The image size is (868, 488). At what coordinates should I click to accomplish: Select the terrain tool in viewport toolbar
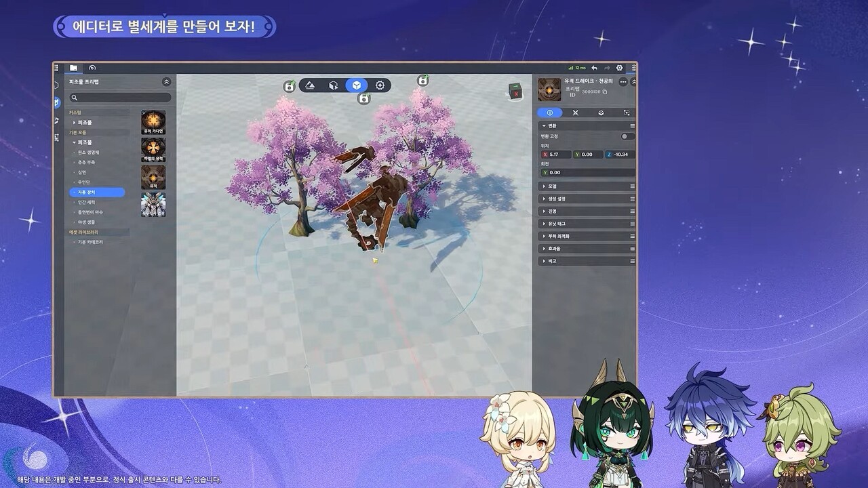coord(310,85)
